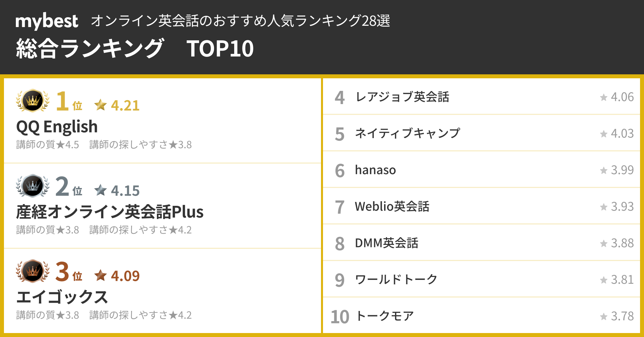Select the エイゴックス ranking entry
644x337 pixels.
coord(62,297)
